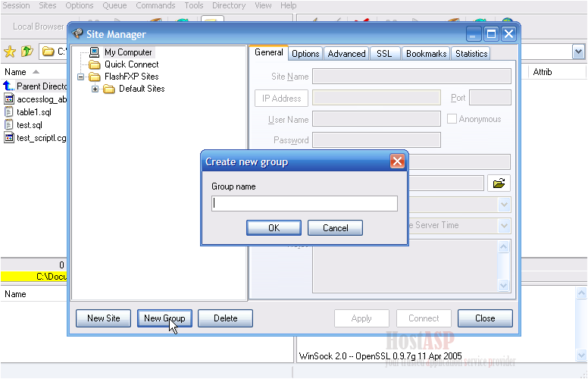Open the Server Time dropdown arrow
The image size is (588, 379).
pos(504,226)
